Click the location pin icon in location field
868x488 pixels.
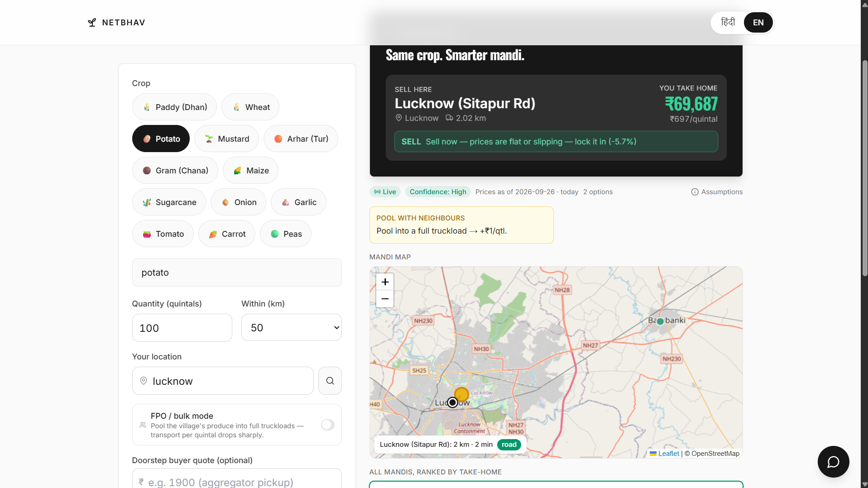point(144,381)
